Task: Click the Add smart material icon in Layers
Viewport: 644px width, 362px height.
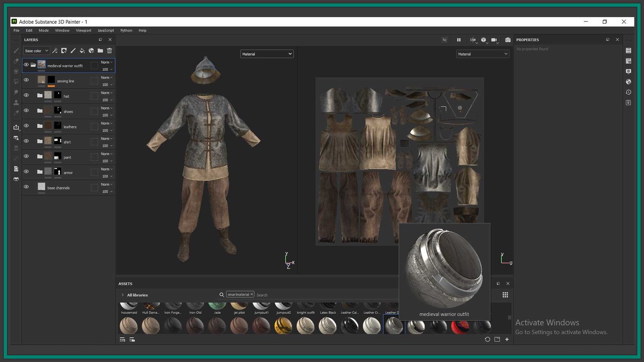Action: (x=91, y=51)
